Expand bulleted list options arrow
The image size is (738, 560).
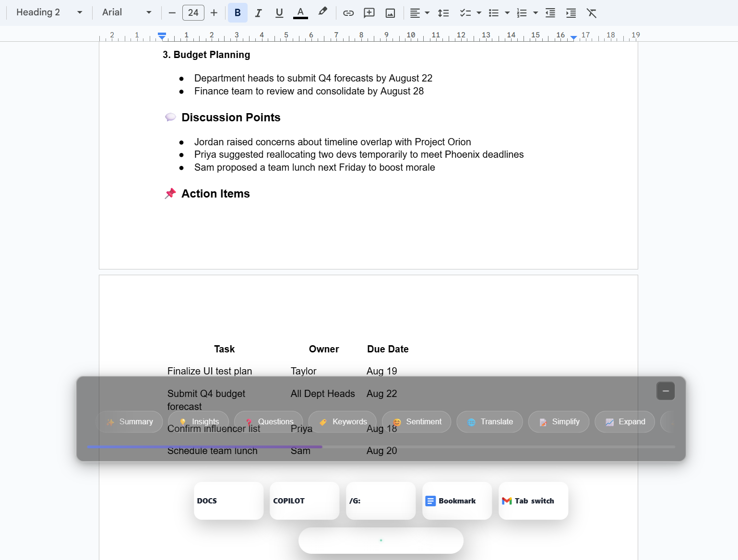pos(507,13)
